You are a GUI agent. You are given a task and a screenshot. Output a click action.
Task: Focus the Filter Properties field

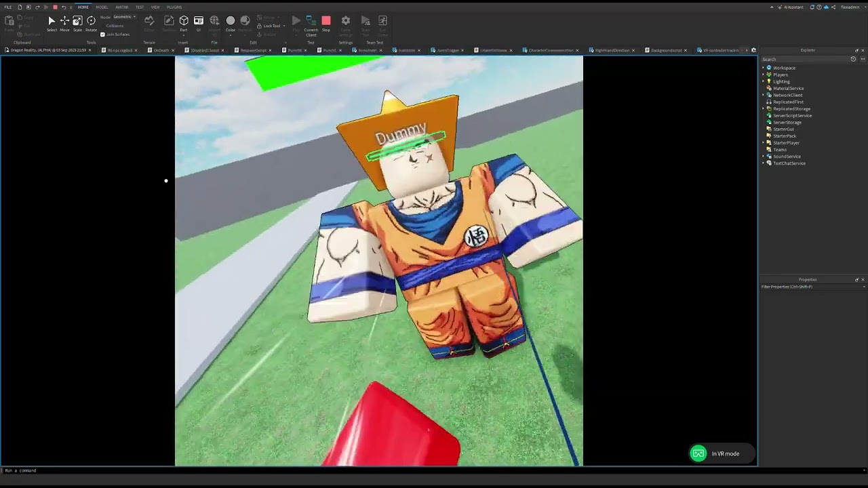click(x=812, y=287)
